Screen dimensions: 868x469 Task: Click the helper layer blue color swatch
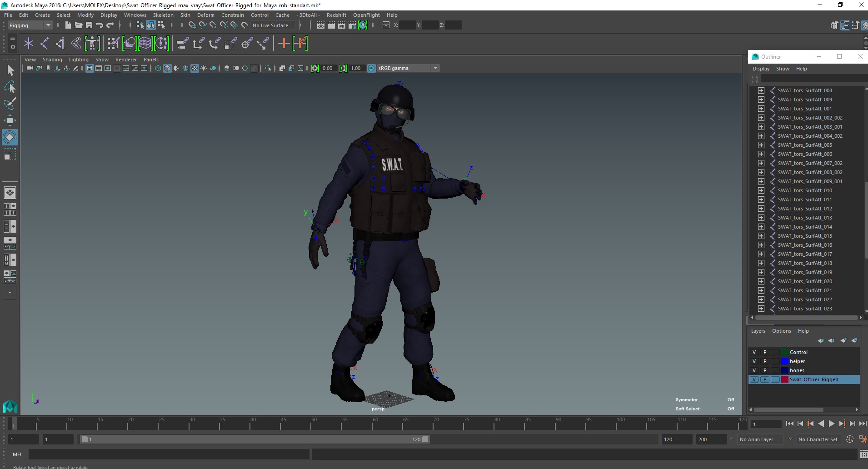pos(784,361)
